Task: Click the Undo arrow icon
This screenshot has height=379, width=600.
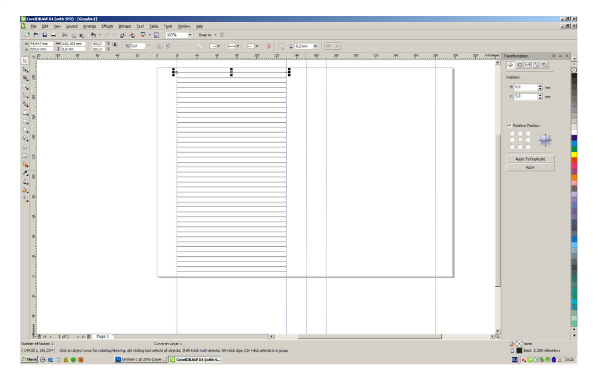Action: [93, 35]
